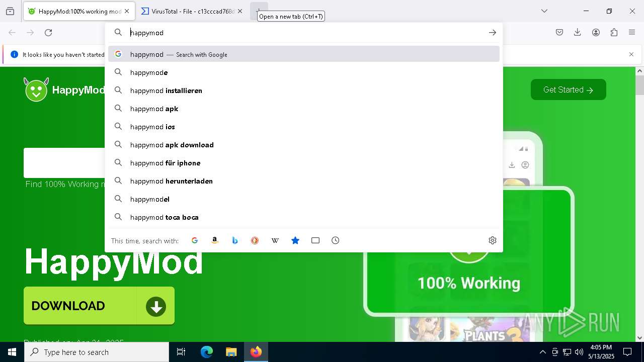Click the page search box
The image size is (644, 362).
tap(64, 162)
